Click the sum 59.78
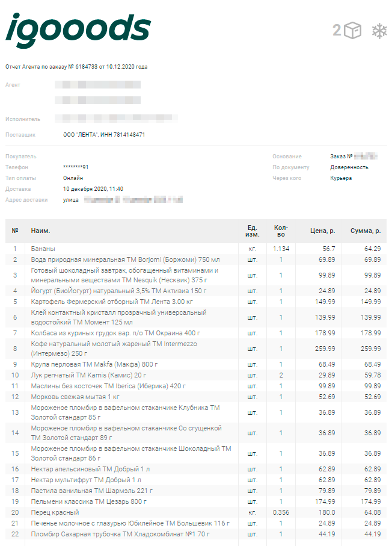This screenshot has height=546, width=392. click(x=372, y=375)
